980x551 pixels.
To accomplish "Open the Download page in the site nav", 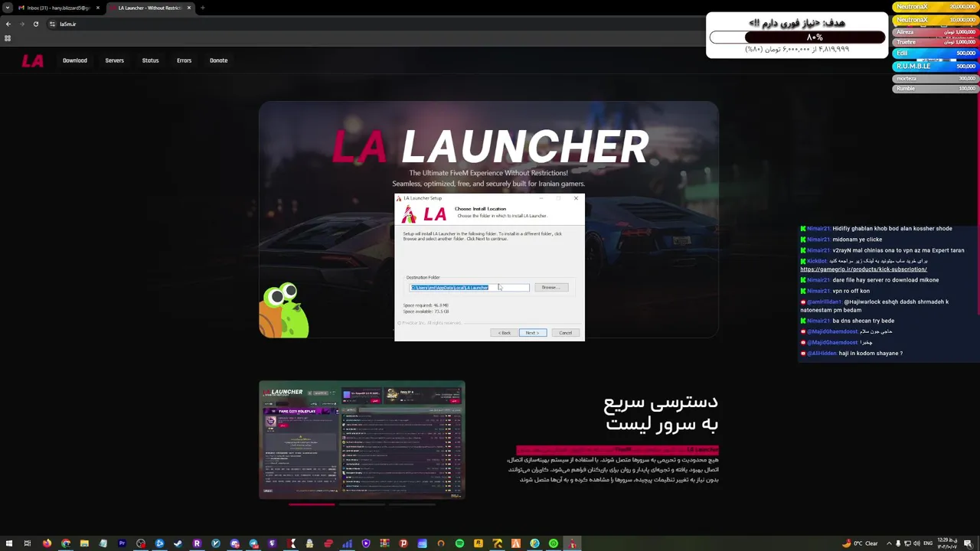I will click(x=75, y=60).
